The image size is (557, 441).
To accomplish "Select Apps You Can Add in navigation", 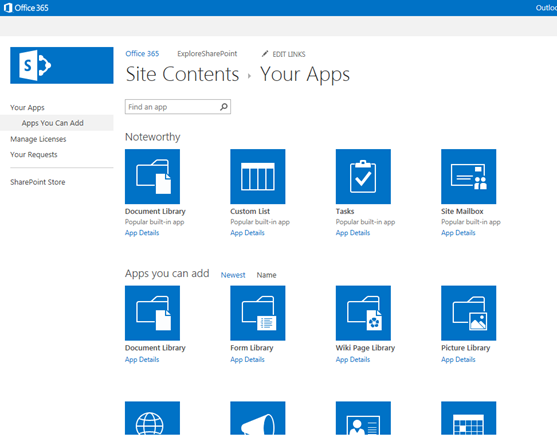I will click(53, 123).
